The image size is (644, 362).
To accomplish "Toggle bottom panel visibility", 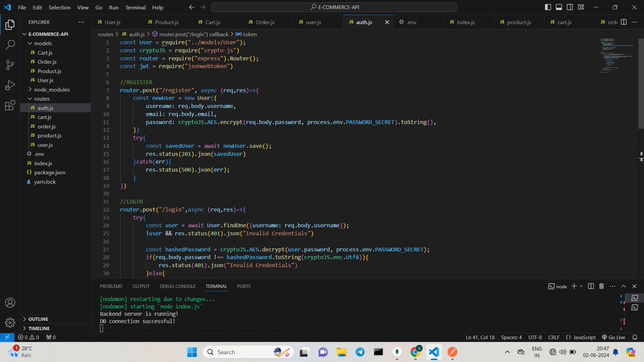I will [559, 8].
